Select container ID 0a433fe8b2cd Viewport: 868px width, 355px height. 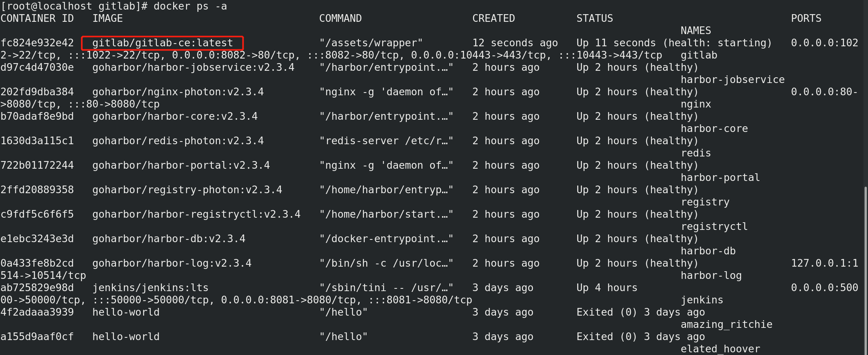point(37,263)
